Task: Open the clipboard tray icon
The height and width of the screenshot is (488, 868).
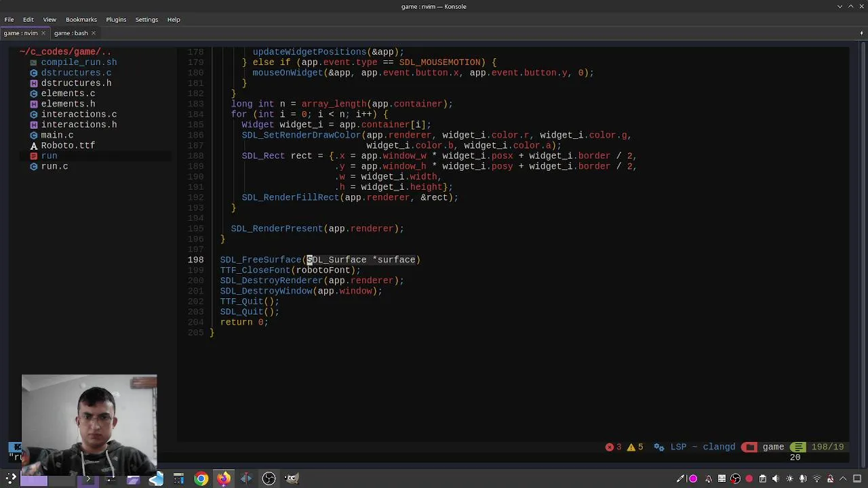Action: coord(763,479)
